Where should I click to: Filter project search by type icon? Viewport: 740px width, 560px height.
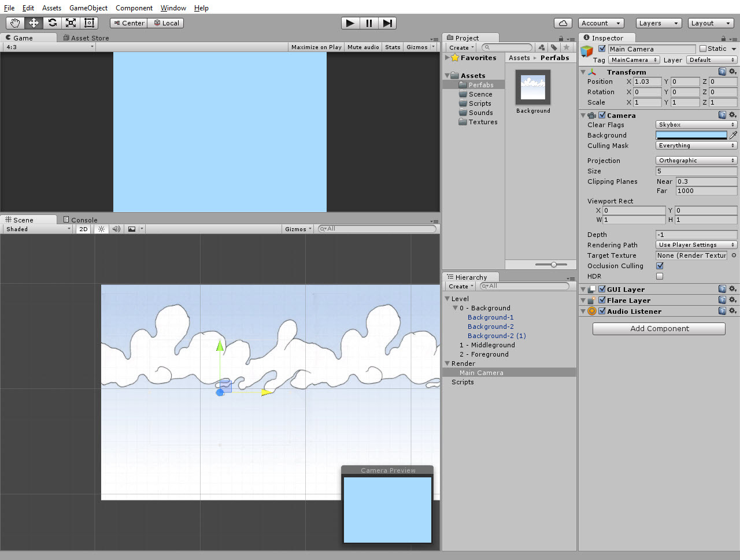[541, 47]
